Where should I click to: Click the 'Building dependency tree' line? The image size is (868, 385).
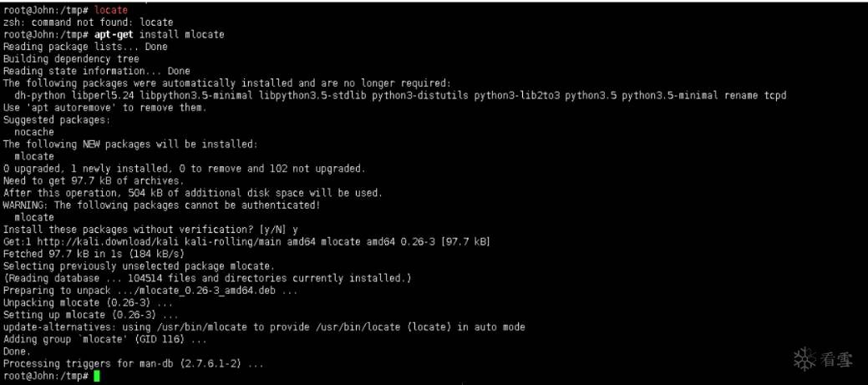pos(71,59)
